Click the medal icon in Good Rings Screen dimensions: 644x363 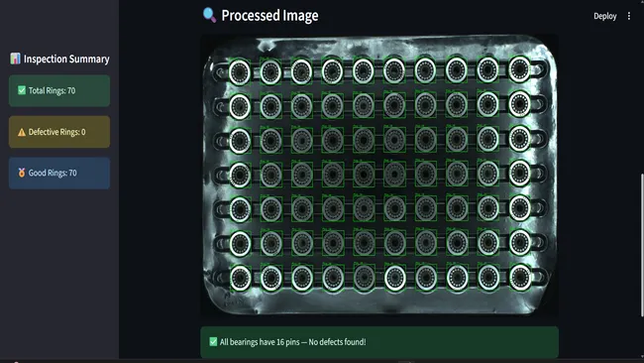point(22,173)
